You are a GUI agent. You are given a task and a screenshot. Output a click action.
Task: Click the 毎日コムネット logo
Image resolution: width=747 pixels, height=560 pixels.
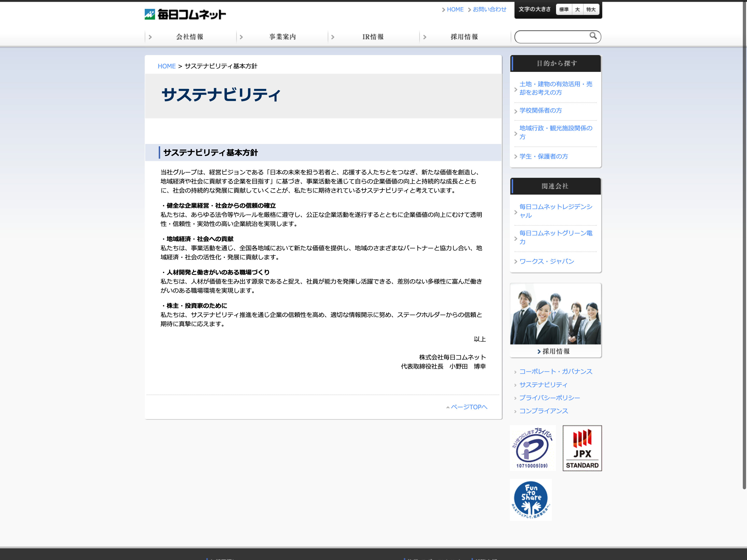[185, 14]
